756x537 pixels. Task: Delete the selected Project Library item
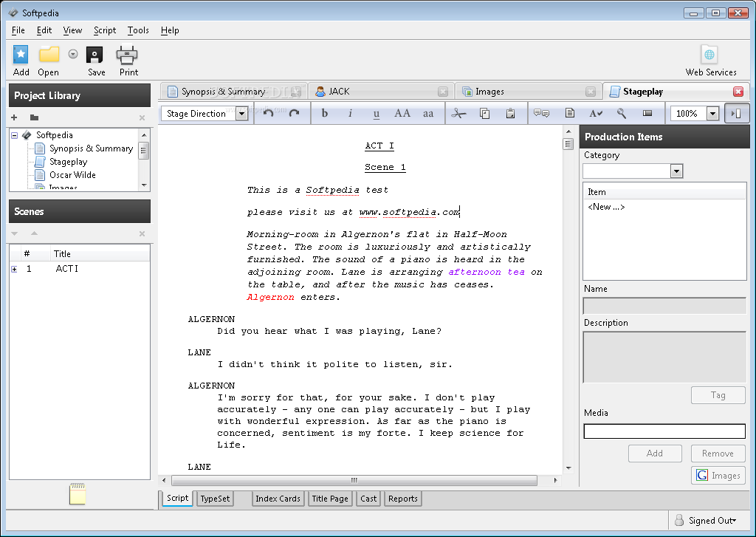[142, 117]
